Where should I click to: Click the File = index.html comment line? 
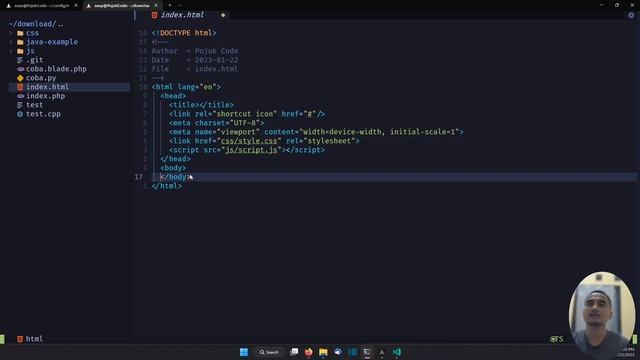coord(195,69)
